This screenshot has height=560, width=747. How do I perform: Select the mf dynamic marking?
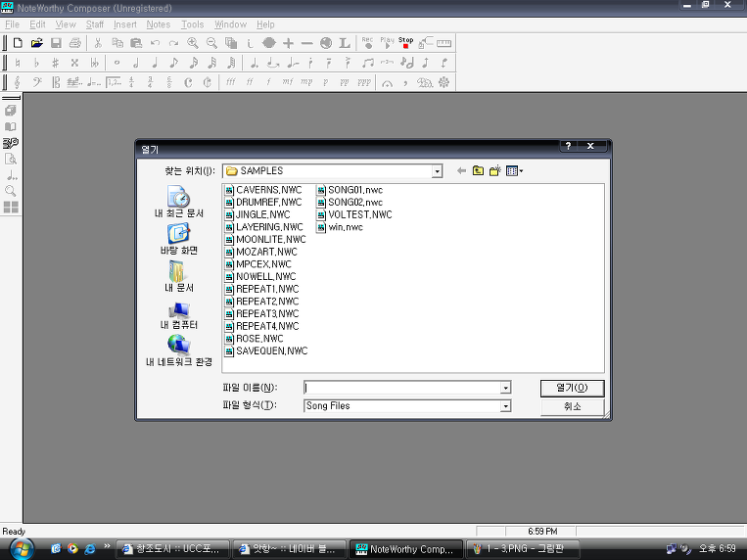[x=287, y=82]
